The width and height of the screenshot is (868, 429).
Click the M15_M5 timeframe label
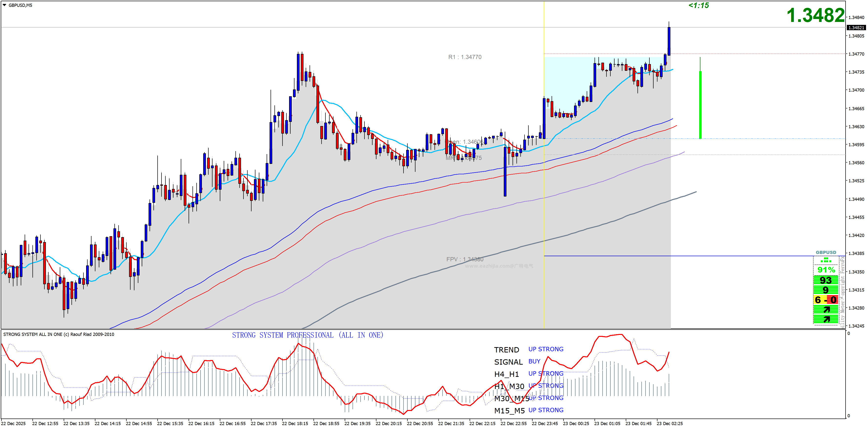pyautogui.click(x=509, y=411)
